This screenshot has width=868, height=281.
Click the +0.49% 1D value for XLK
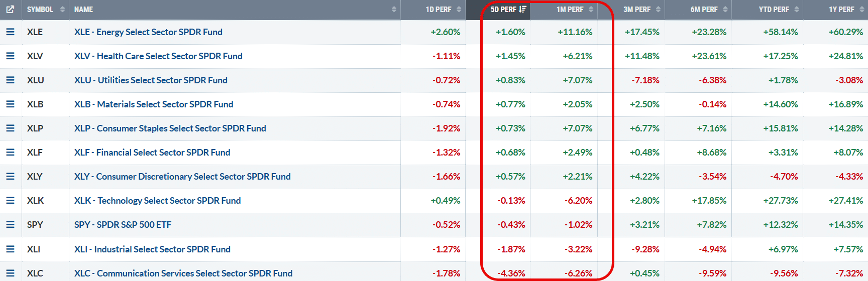click(445, 201)
